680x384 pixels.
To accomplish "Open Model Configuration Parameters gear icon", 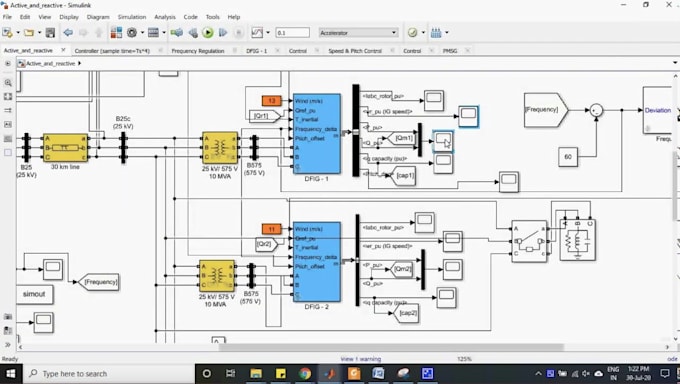I will pos(132,33).
